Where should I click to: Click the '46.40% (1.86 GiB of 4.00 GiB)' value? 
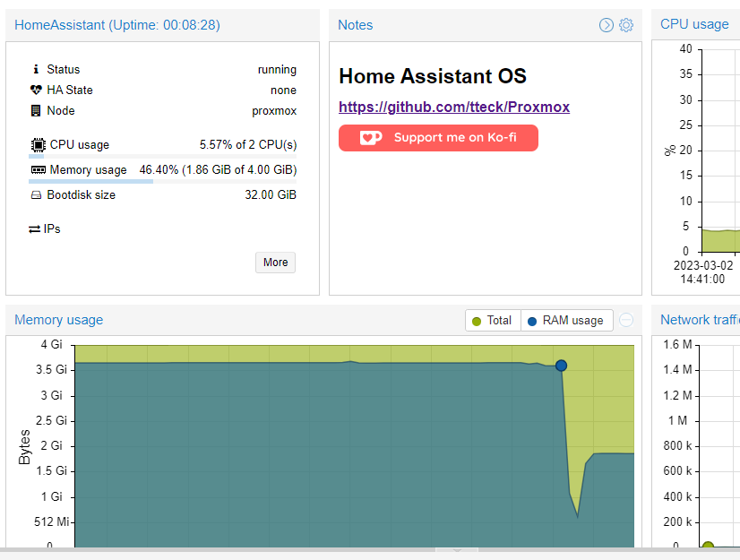pos(218,169)
